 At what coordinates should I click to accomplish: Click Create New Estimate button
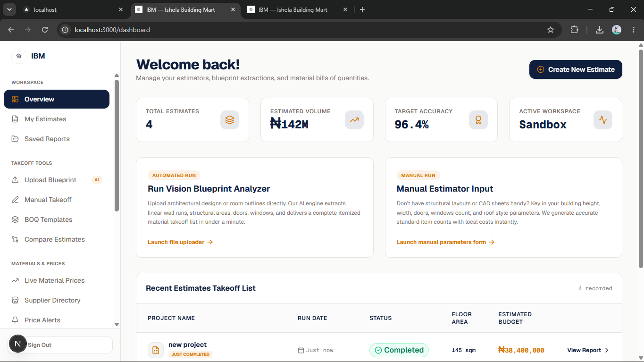point(576,69)
